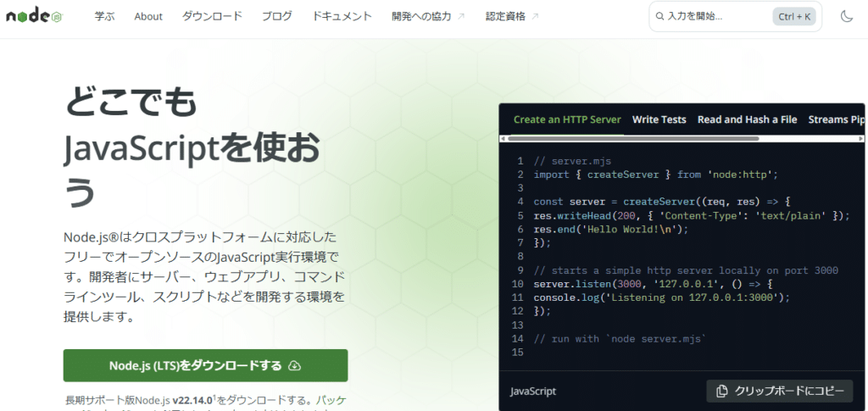Click the res.writeHead code line

pos(692,216)
